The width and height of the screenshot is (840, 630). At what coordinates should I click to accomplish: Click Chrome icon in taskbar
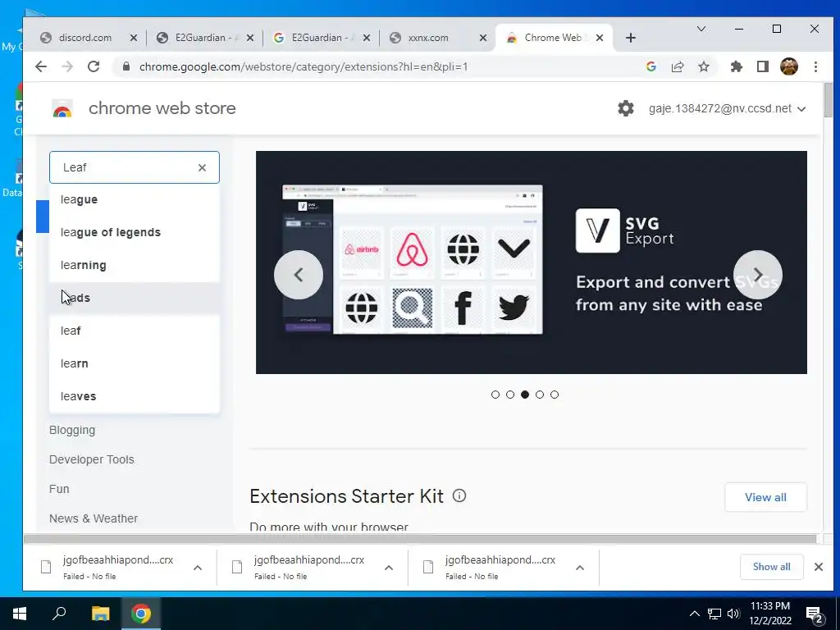click(141, 614)
